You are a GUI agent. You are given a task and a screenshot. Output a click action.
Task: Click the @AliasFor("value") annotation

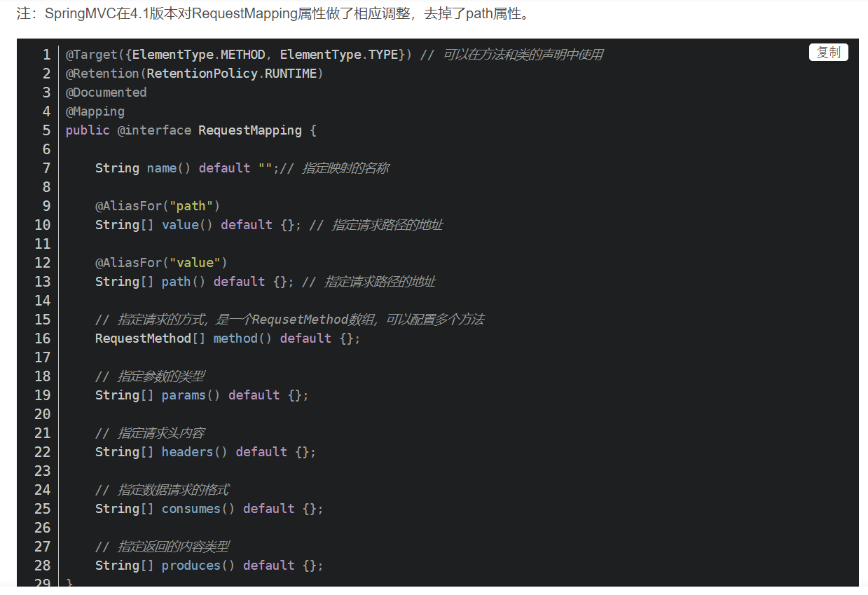click(x=162, y=263)
